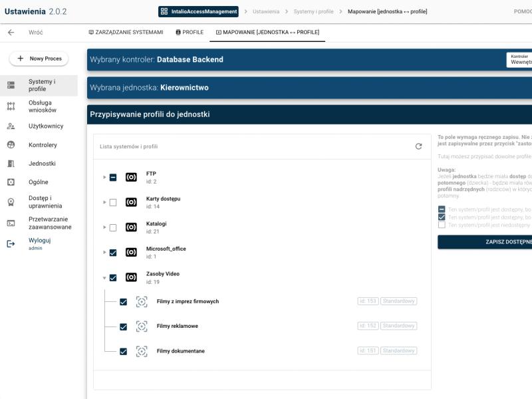Image resolution: width=532 pixels, height=399 pixels.
Task: Expand the Microsoft_office tree node
Action: click(x=104, y=253)
